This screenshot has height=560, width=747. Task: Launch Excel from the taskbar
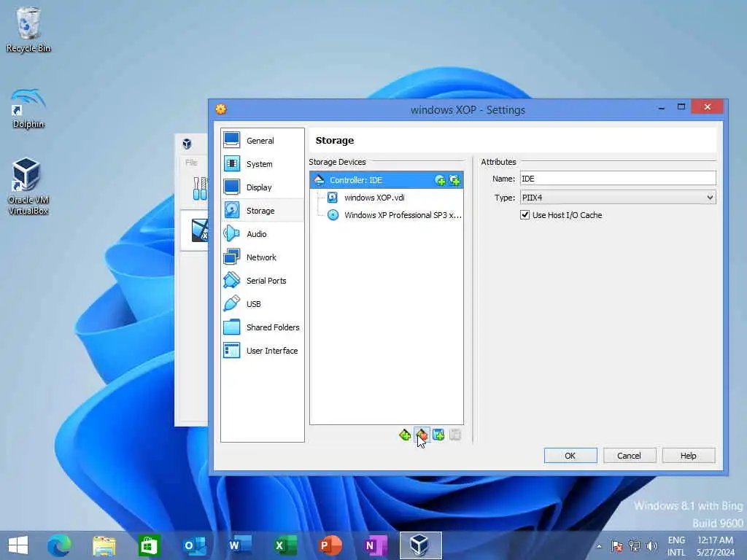coord(285,545)
